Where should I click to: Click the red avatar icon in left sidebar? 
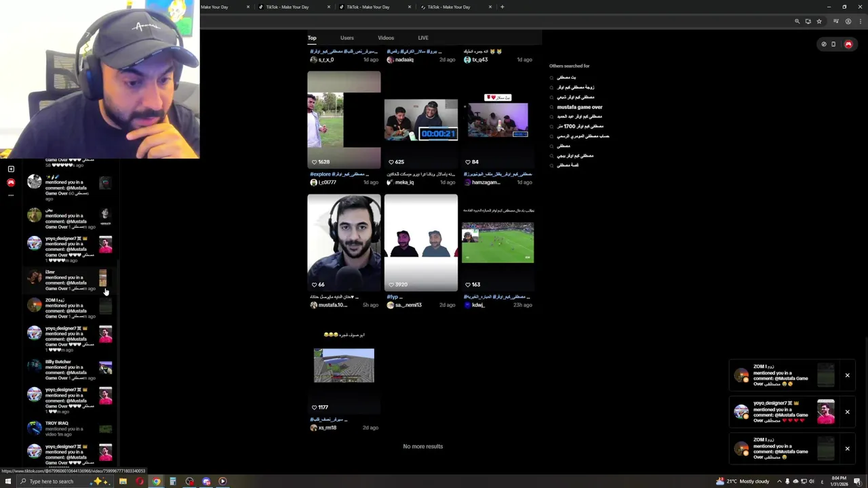tap(11, 182)
